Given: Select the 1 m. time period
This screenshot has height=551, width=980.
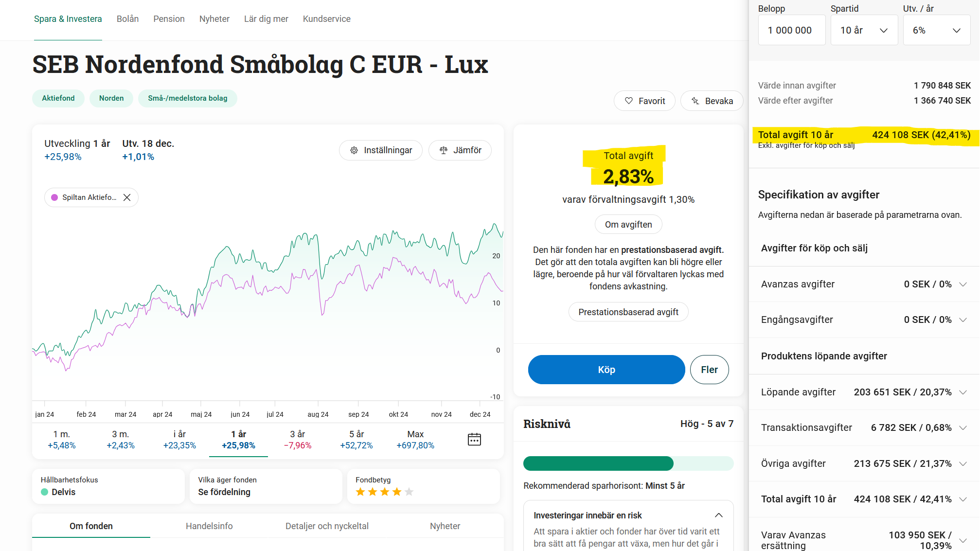Looking at the screenshot, I should click(62, 440).
